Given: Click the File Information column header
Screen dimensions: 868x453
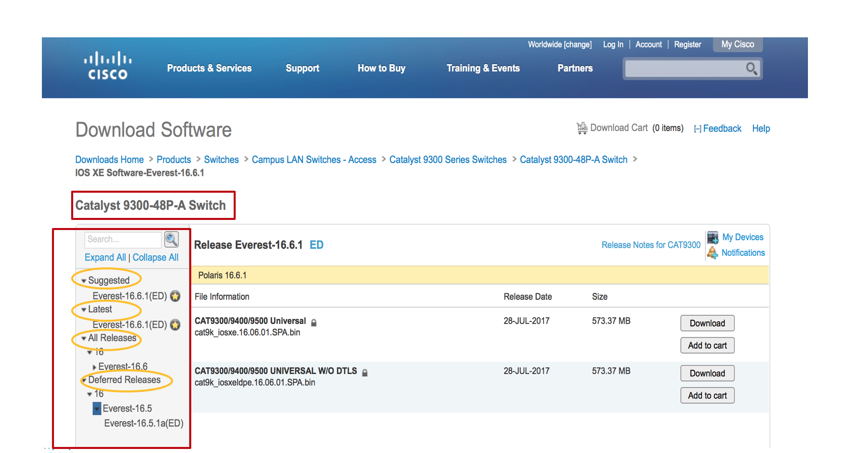Looking at the screenshot, I should click(222, 297).
